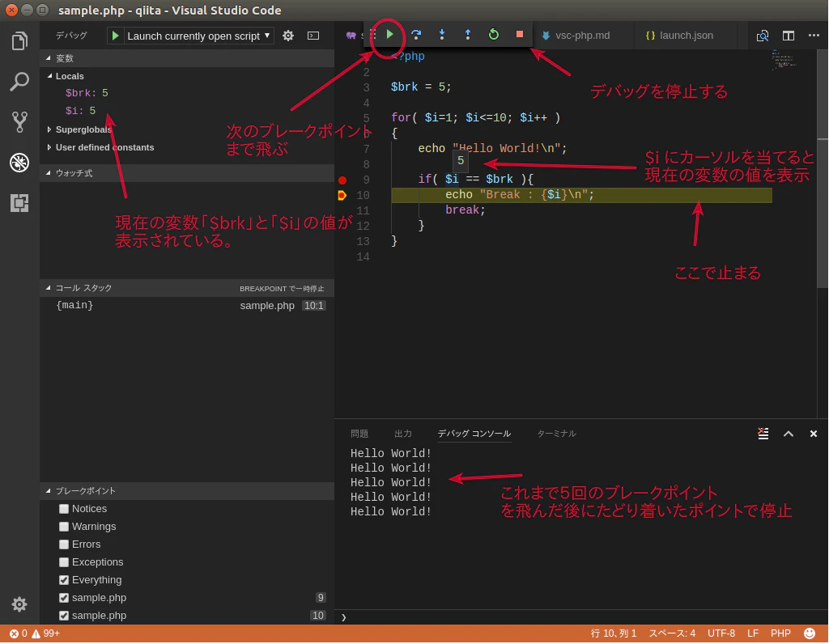The height and width of the screenshot is (644, 829).
Task: Open the Search view in activity bar
Action: coord(19,82)
